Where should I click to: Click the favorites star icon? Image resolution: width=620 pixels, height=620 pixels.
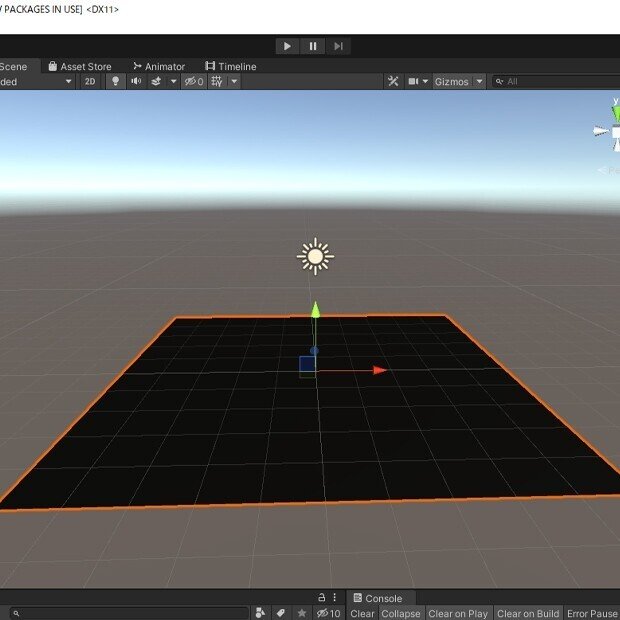tap(302, 613)
